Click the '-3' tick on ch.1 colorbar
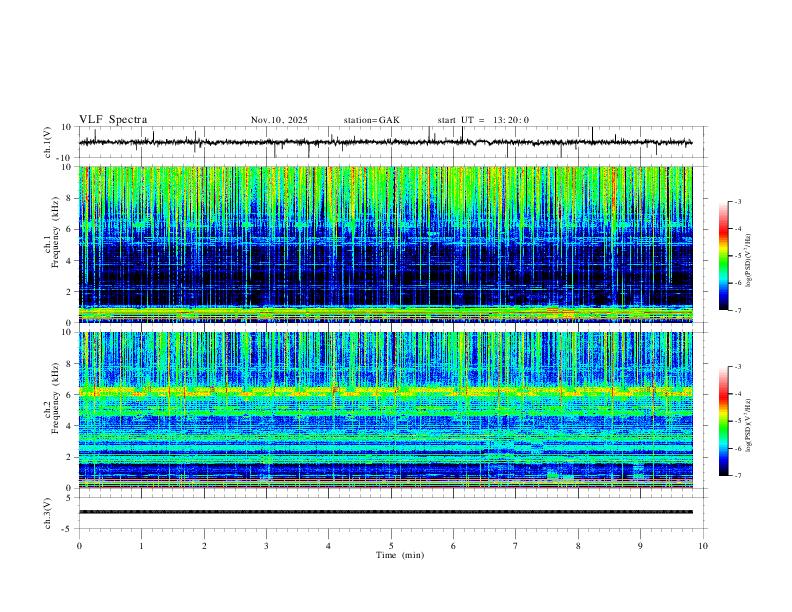 [737, 201]
